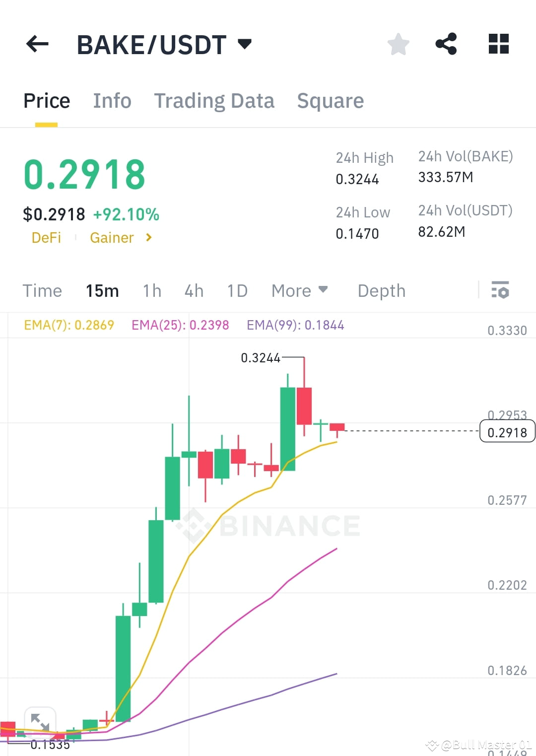Open the grid layout icon top right
This screenshot has width=536, height=756.
(x=498, y=44)
